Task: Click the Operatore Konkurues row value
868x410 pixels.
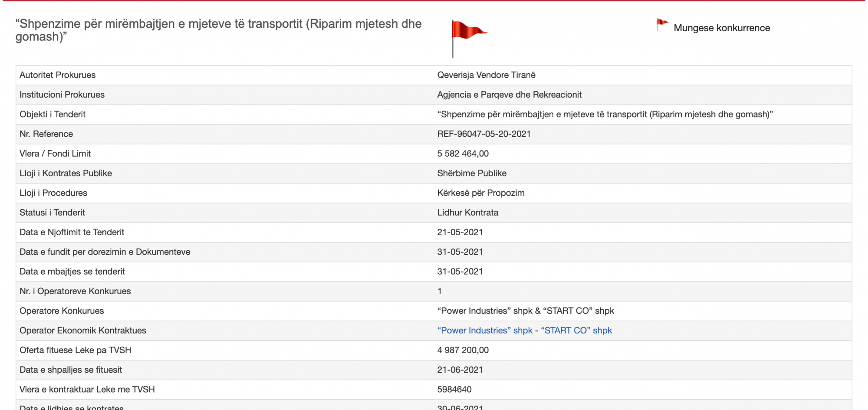Action: point(525,311)
